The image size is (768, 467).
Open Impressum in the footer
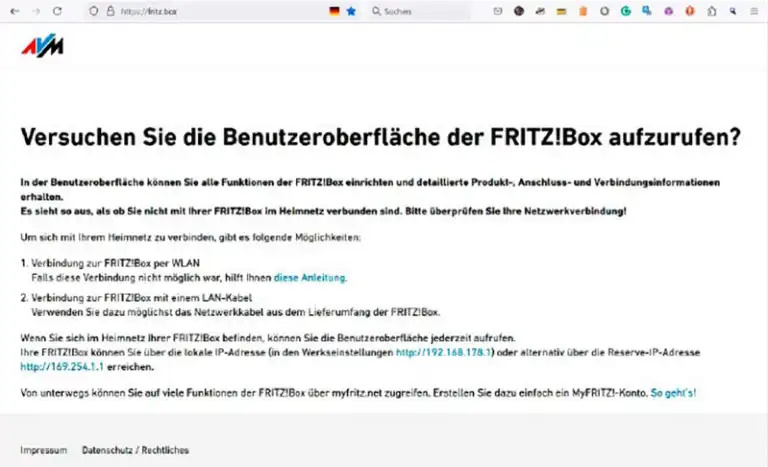(44, 450)
